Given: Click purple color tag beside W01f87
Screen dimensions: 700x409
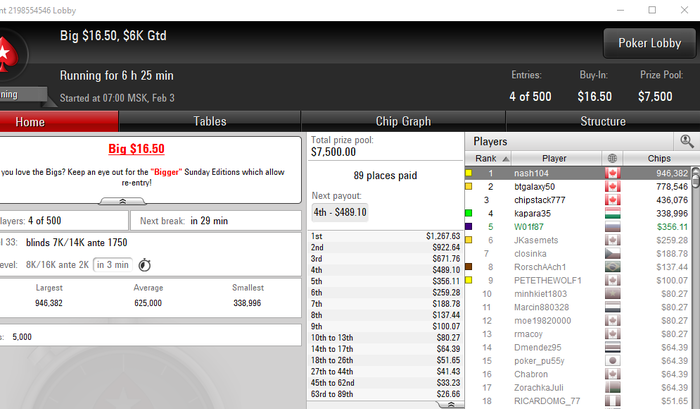Looking at the screenshot, I should tap(468, 227).
